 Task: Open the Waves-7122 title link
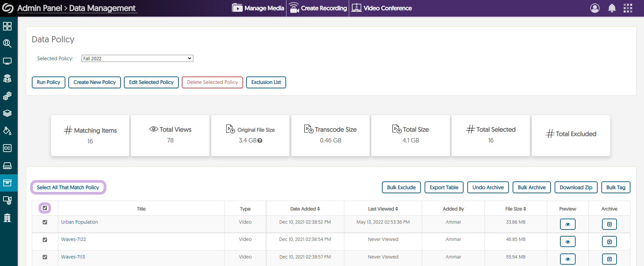click(x=73, y=239)
